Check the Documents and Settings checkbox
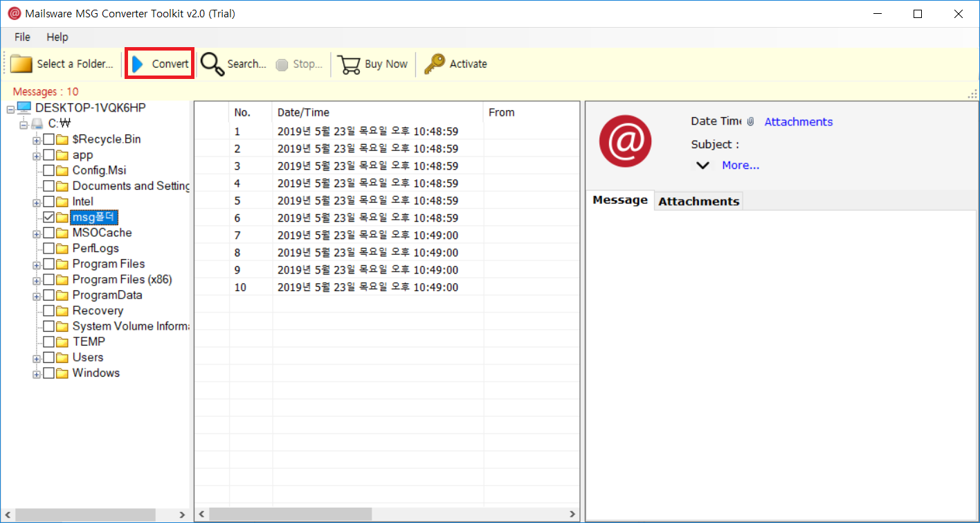The width and height of the screenshot is (980, 523). [48, 186]
